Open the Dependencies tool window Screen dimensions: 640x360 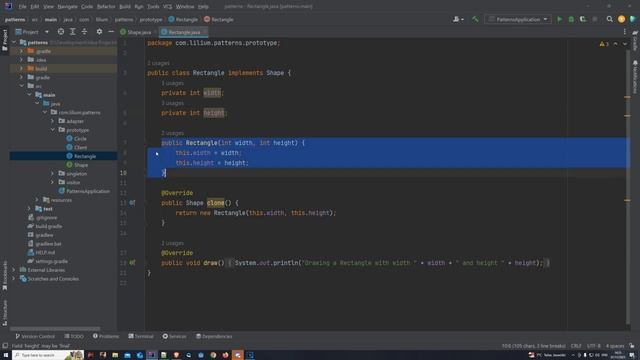214,336
